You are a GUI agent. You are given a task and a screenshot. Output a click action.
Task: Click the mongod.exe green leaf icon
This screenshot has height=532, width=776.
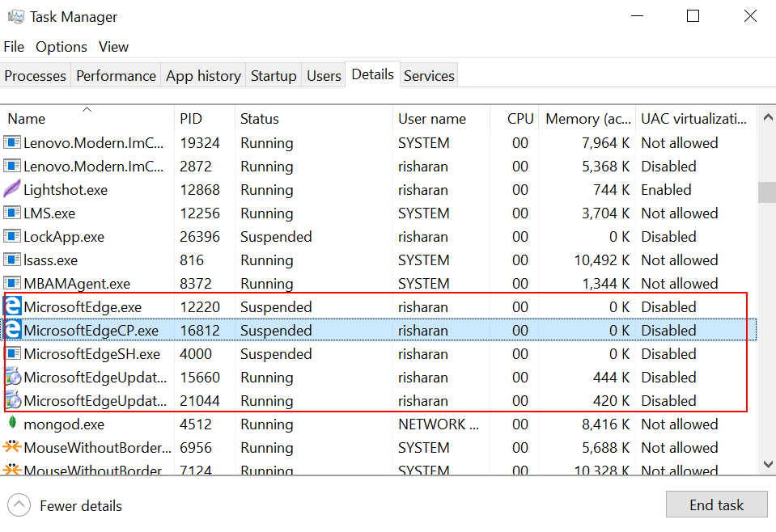coord(12,423)
